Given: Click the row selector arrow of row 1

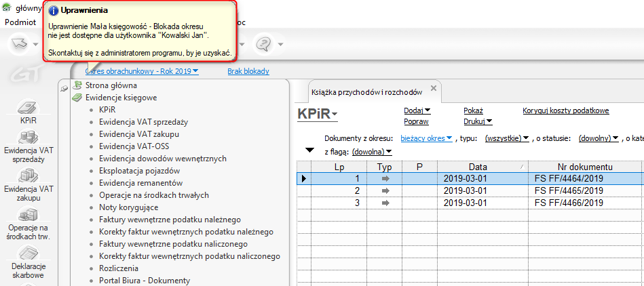Looking at the screenshot, I should pos(304,178).
